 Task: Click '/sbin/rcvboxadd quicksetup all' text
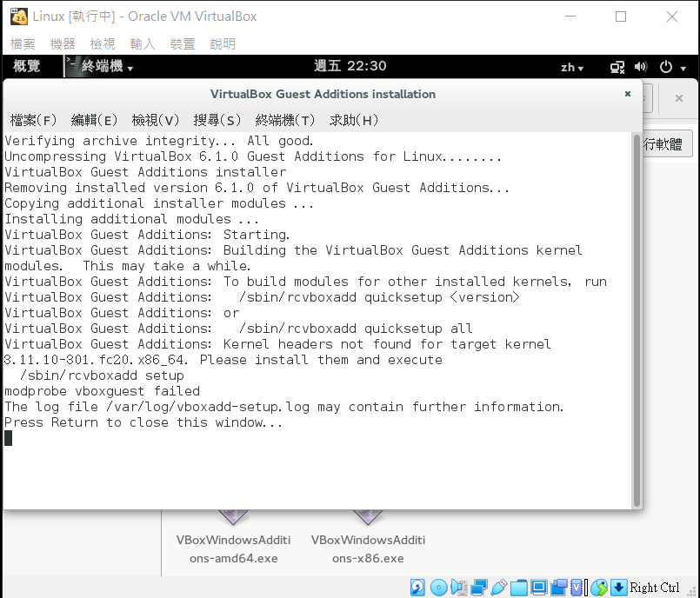356,329
